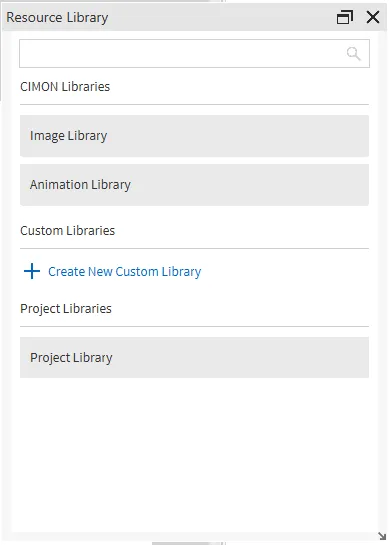
Task: Select the Create New Custom Library link
Action: pyautogui.click(x=124, y=271)
